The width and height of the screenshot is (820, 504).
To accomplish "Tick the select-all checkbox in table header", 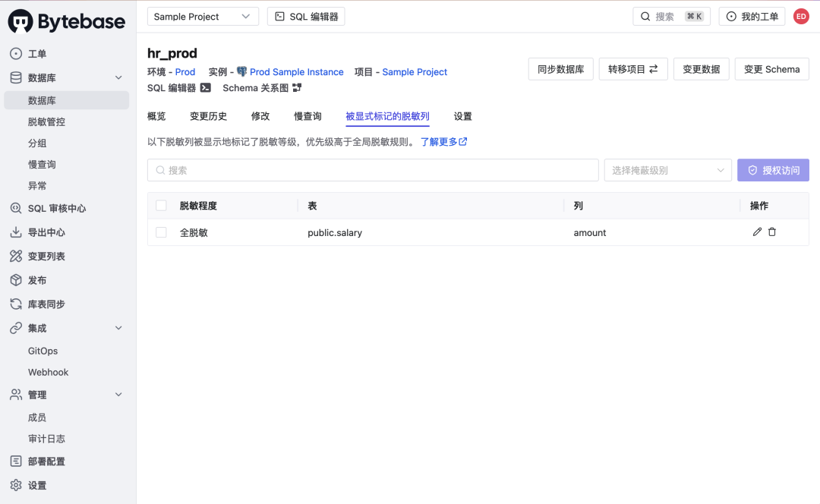I will 161,206.
